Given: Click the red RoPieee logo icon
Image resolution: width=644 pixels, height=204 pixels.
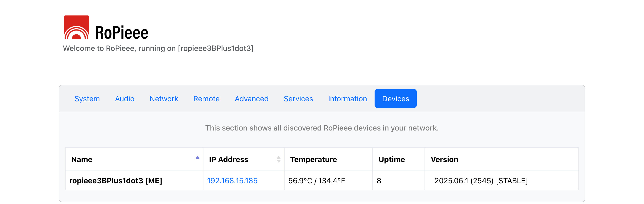Looking at the screenshot, I should click(77, 27).
